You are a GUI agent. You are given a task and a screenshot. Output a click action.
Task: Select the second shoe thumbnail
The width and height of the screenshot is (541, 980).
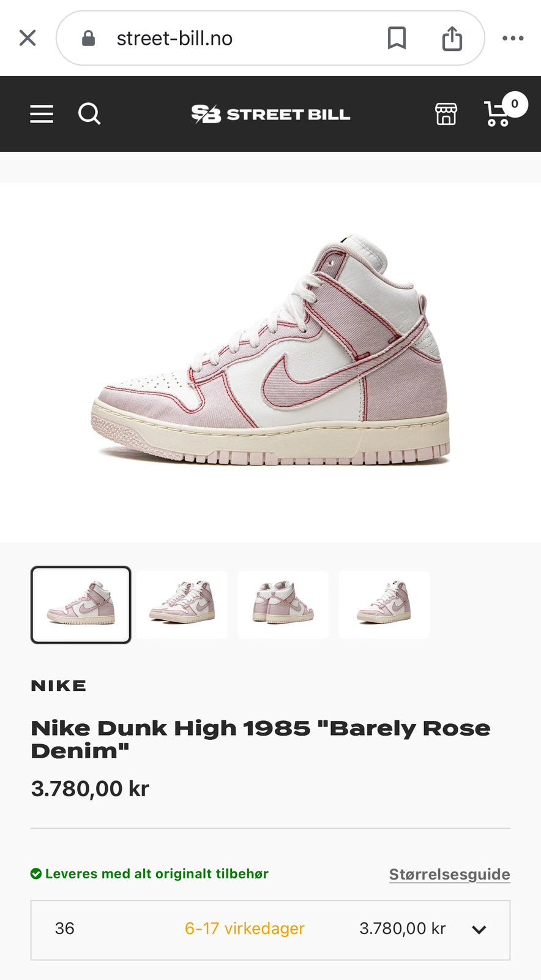click(182, 605)
